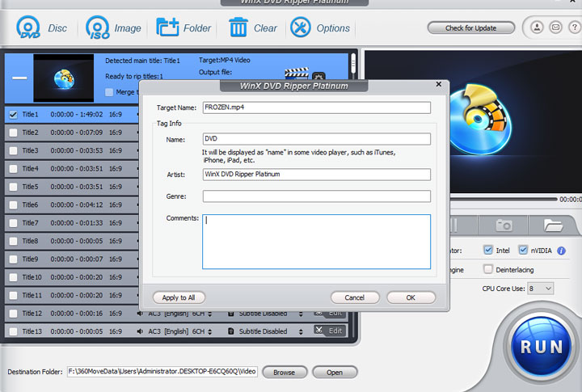The image size is (582, 392).
Task: Click the subtitle icon in Title13 row
Action: coord(231,331)
